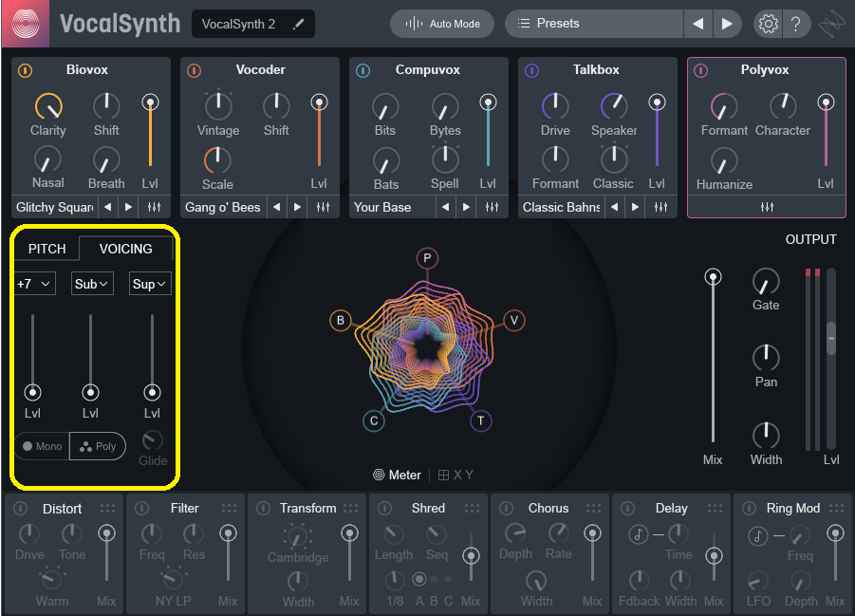
Task: Click the Auto Mode button
Action: pos(442,24)
